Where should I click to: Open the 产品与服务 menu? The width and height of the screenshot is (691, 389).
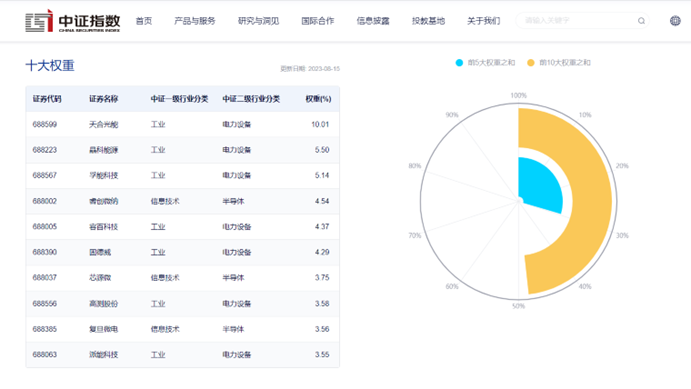tap(194, 21)
